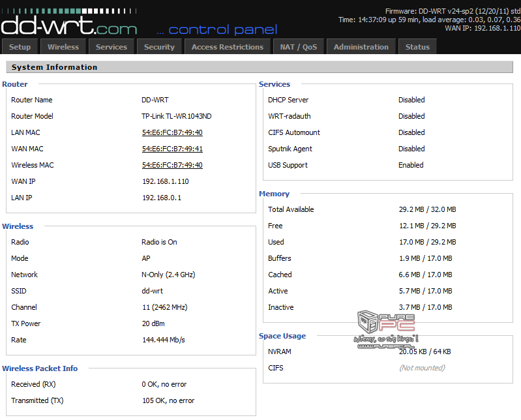Screen dimensions: 521x420
Task: Select Transmitted (TX) value 105 OK, no error
Action: pos(168,400)
